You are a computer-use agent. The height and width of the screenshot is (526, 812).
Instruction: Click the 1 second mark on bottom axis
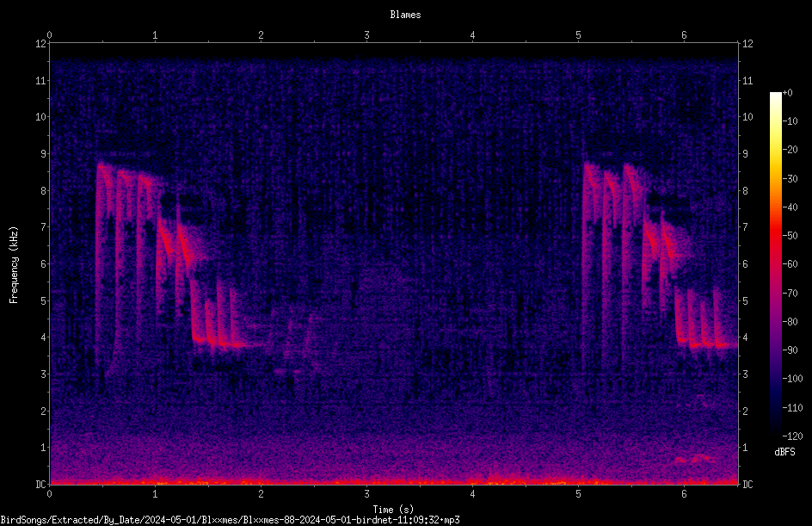point(155,494)
